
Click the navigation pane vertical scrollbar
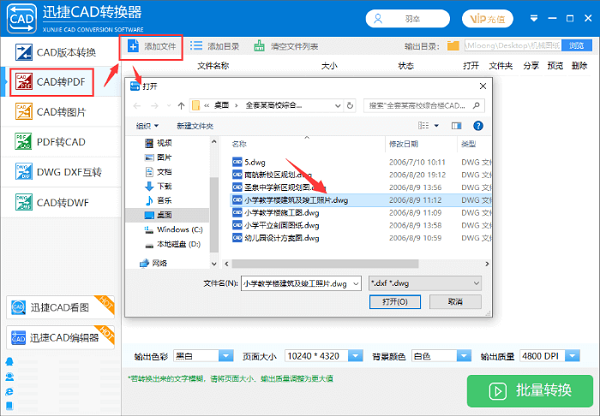[x=214, y=214]
